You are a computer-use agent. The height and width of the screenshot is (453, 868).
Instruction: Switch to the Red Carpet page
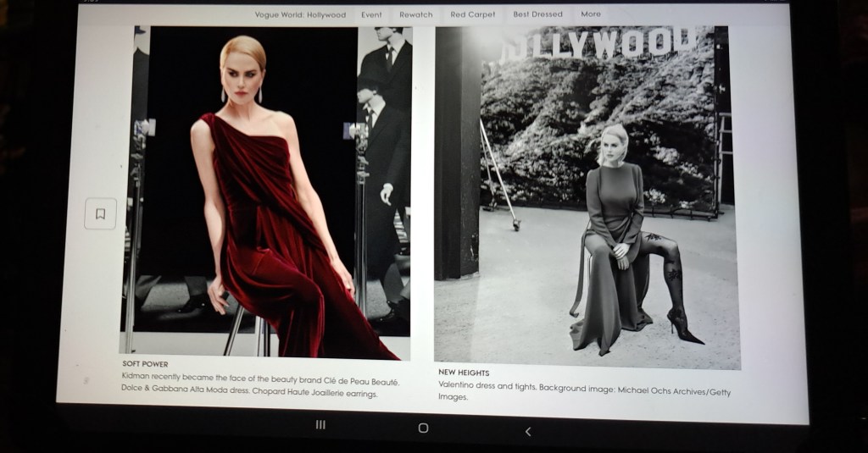tap(472, 14)
